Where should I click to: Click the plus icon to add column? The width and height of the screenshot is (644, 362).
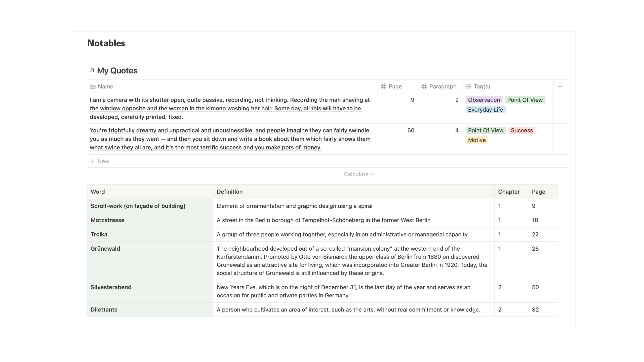560,86
